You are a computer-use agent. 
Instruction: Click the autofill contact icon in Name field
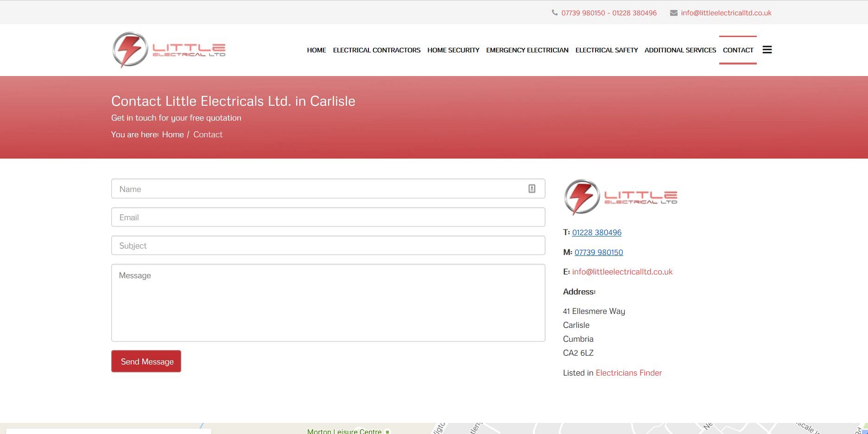pos(532,188)
